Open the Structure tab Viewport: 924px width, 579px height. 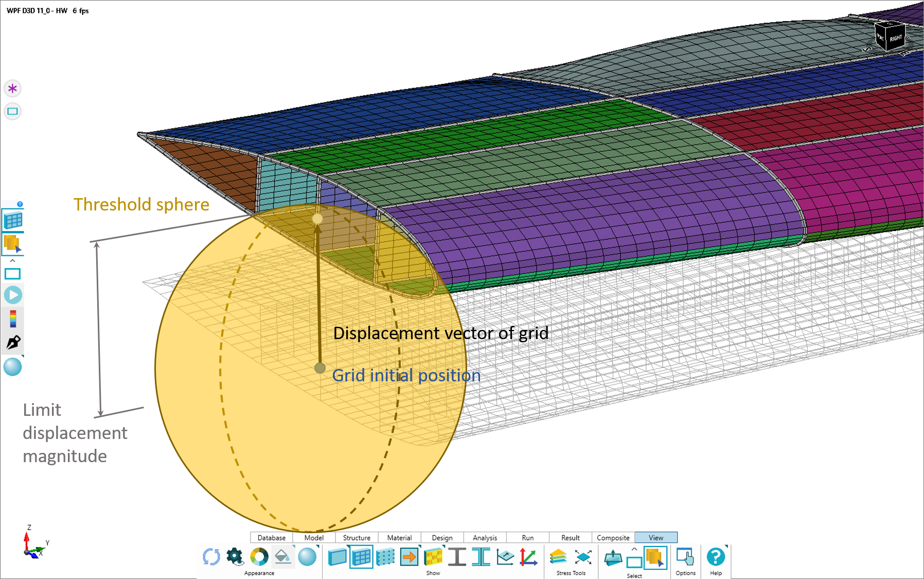coord(357,537)
